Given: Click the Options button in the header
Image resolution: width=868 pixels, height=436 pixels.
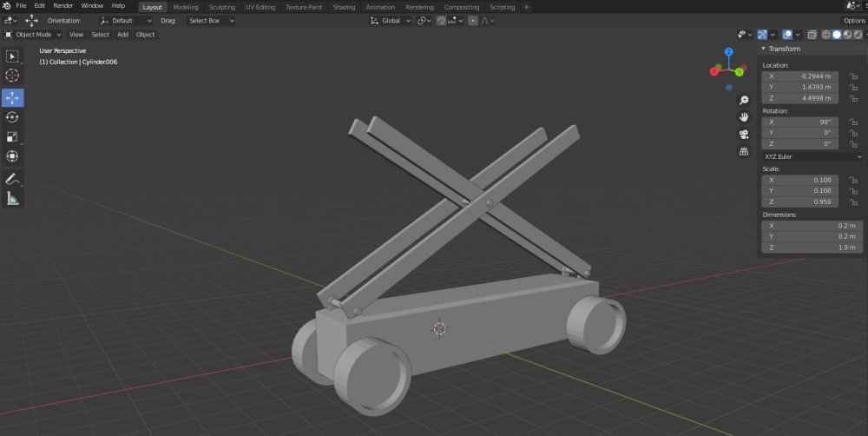Looking at the screenshot, I should click(854, 20).
